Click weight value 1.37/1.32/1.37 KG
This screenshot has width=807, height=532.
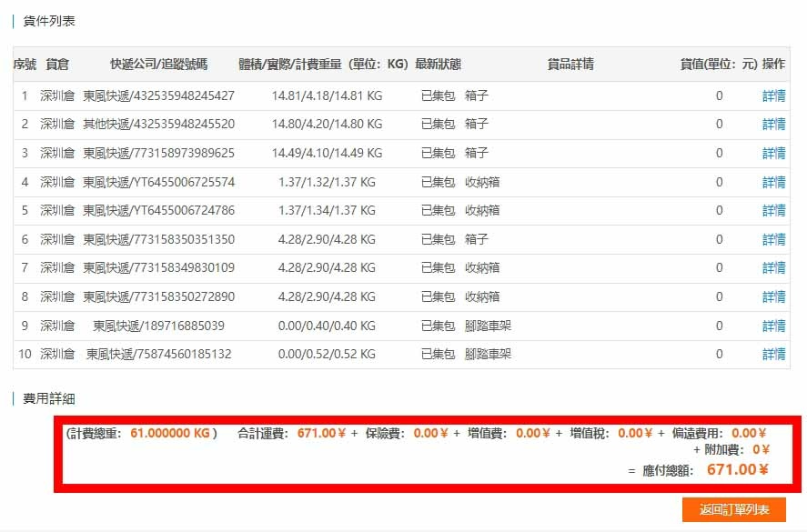[x=327, y=182]
